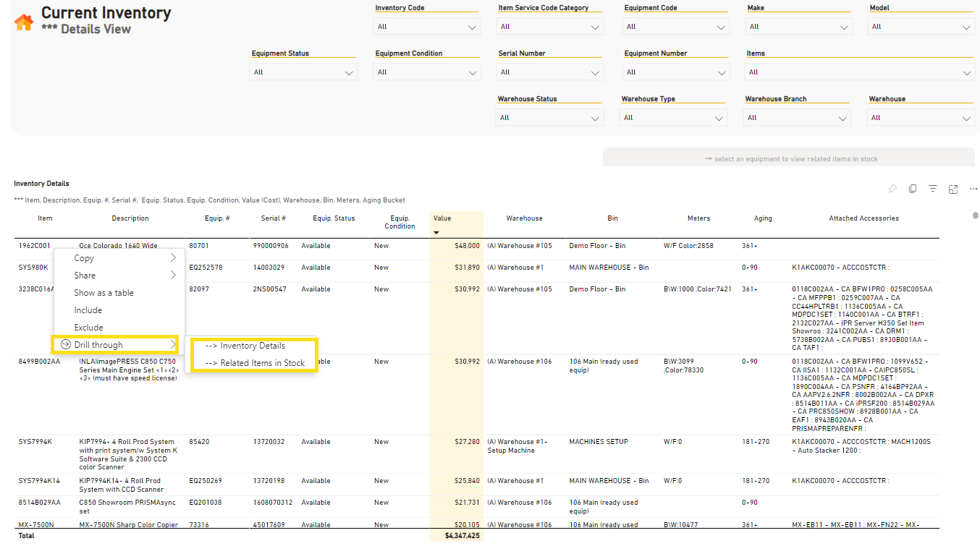The width and height of the screenshot is (980, 546).
Task: Open the Item Service Code Category dropdown
Action: (x=550, y=27)
